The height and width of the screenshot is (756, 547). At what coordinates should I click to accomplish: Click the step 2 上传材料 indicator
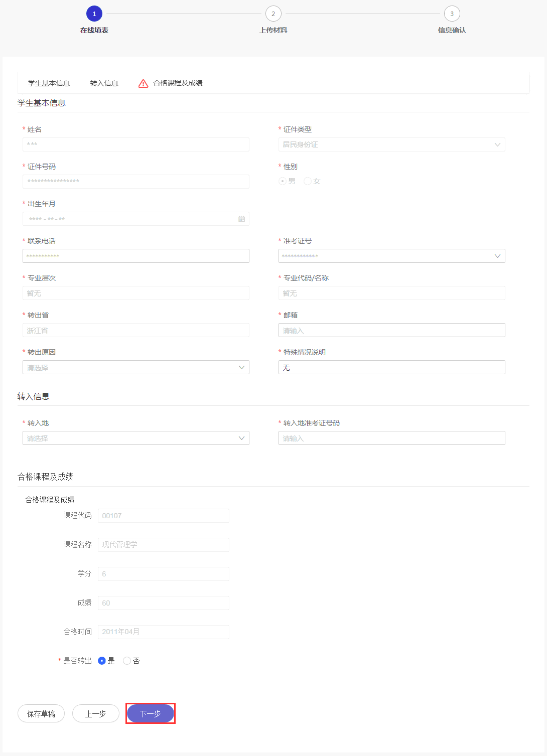(x=272, y=14)
